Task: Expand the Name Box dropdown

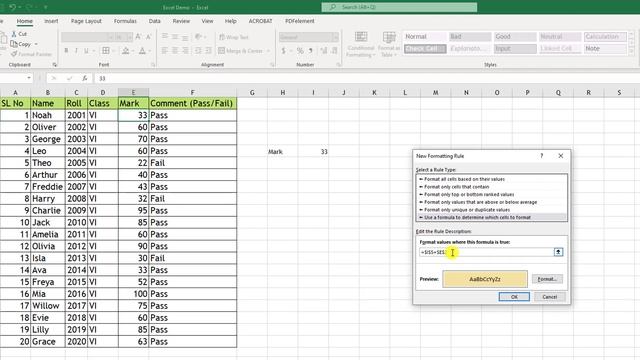Action: tap(29, 78)
